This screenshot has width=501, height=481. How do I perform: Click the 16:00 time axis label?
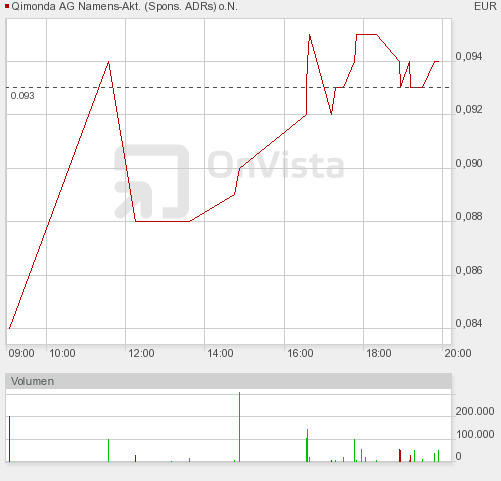click(x=300, y=353)
